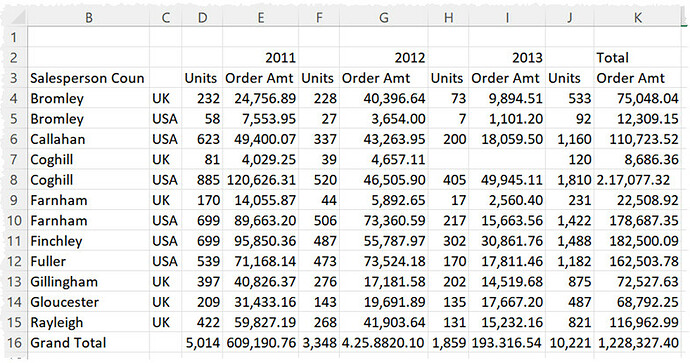Click the 8,686.36 total cell
The height and width of the screenshot is (363, 690).
coord(638,159)
